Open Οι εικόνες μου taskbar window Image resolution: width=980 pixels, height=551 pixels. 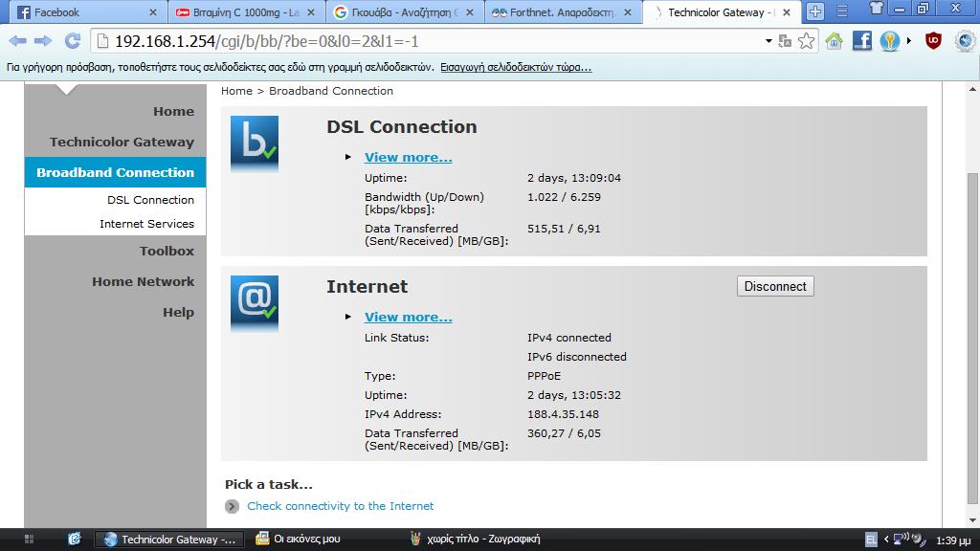click(299, 539)
